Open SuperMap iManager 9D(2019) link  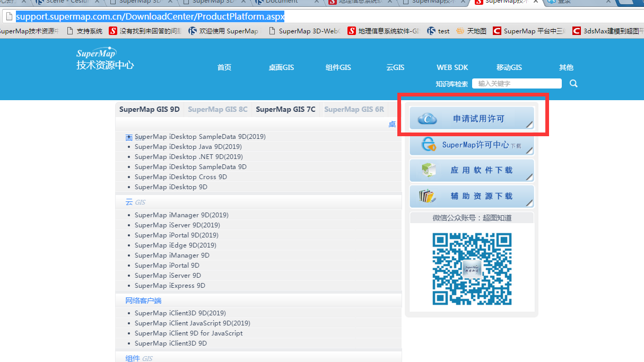[181, 215]
